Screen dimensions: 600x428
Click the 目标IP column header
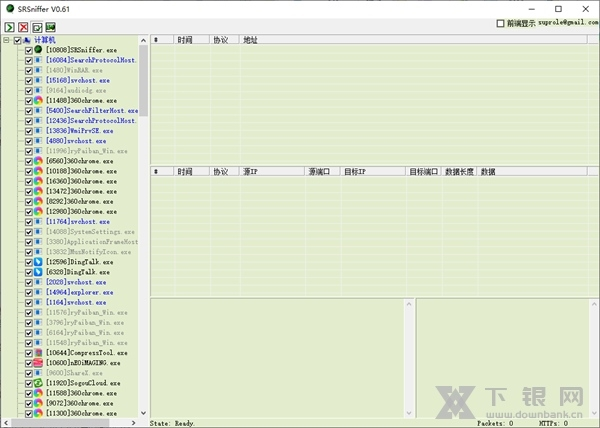(355, 171)
